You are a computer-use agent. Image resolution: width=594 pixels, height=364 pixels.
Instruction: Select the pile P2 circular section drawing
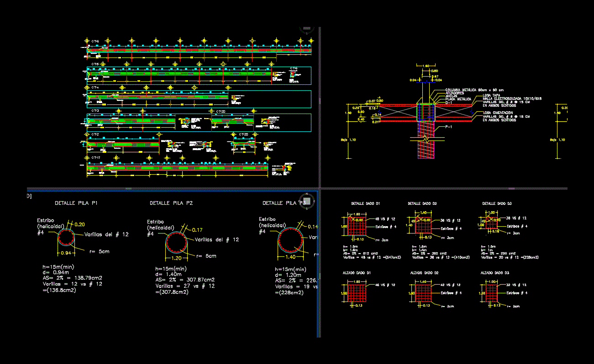point(176,242)
